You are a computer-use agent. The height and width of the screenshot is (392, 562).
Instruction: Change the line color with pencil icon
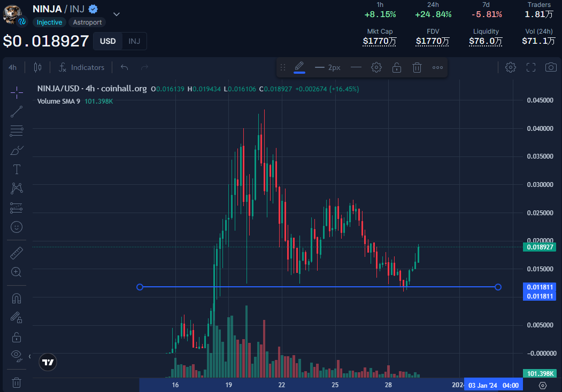point(299,67)
